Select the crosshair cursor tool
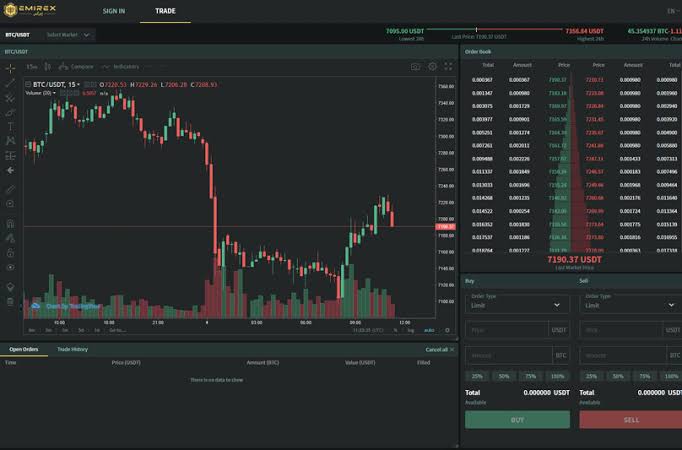This screenshot has height=450, width=682. click(10, 68)
